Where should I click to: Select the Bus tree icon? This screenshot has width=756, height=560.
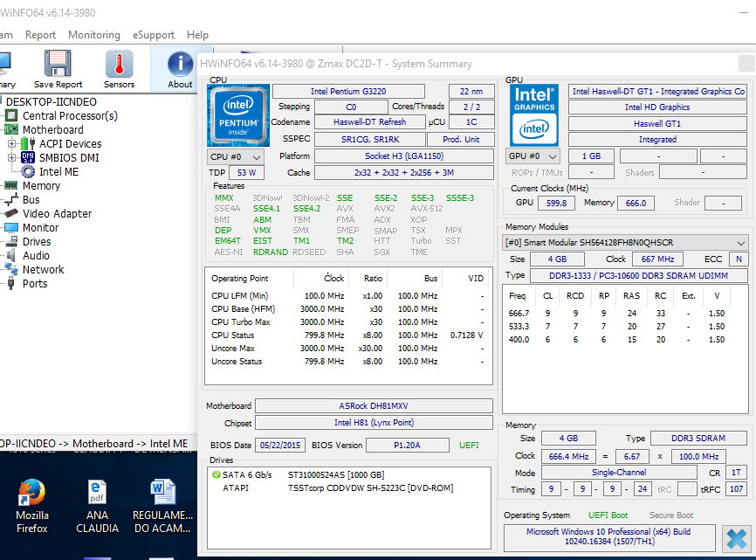[x=10, y=200]
